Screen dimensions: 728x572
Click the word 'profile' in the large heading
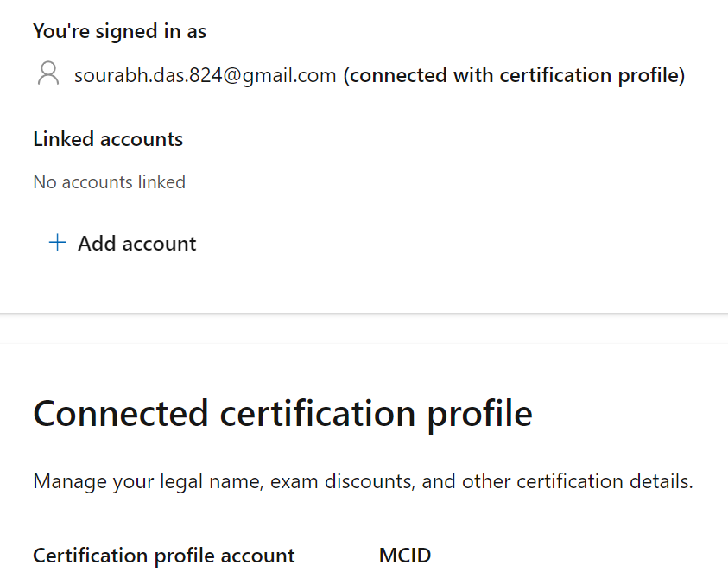[x=480, y=413]
